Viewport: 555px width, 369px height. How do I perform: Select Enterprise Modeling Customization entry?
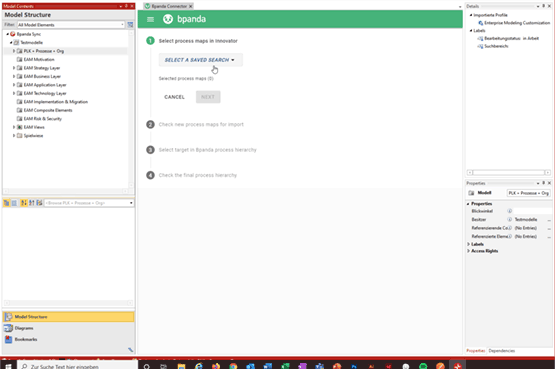pos(517,23)
